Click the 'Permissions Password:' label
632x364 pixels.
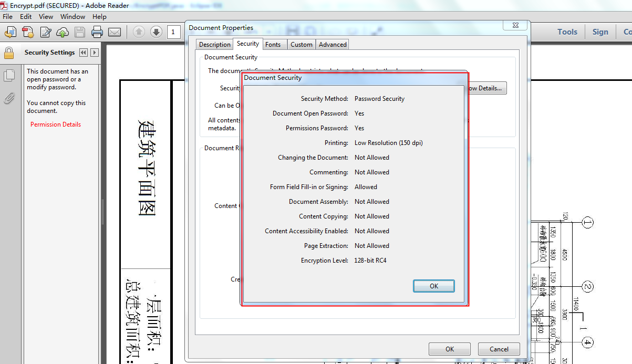(x=317, y=128)
